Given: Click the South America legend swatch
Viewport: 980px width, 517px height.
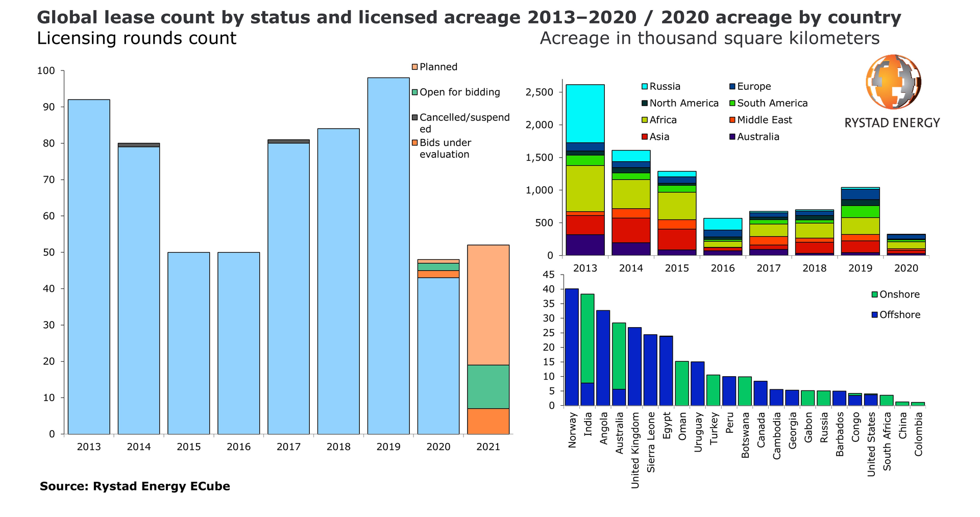Looking at the screenshot, I should (x=732, y=104).
